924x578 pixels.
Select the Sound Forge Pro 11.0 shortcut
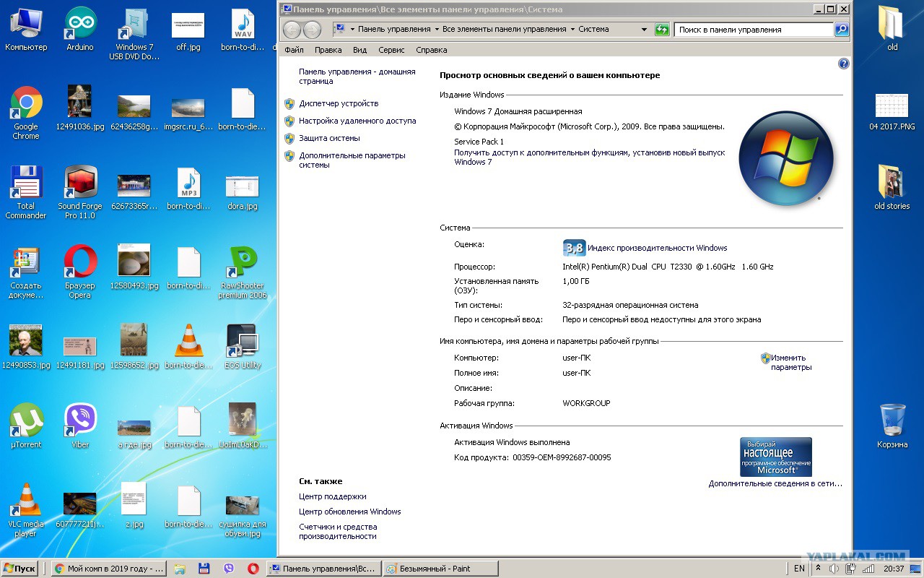point(80,193)
